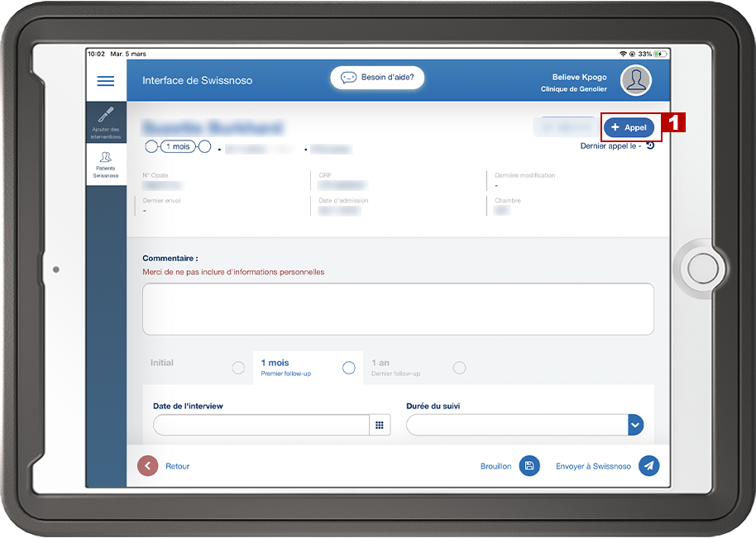Open the hamburger navigation menu

(x=106, y=81)
